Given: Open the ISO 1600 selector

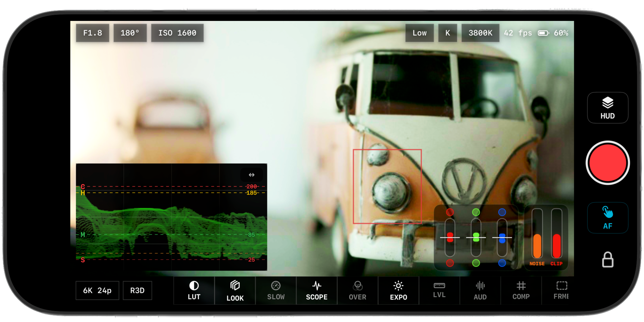Looking at the screenshot, I should point(177,33).
